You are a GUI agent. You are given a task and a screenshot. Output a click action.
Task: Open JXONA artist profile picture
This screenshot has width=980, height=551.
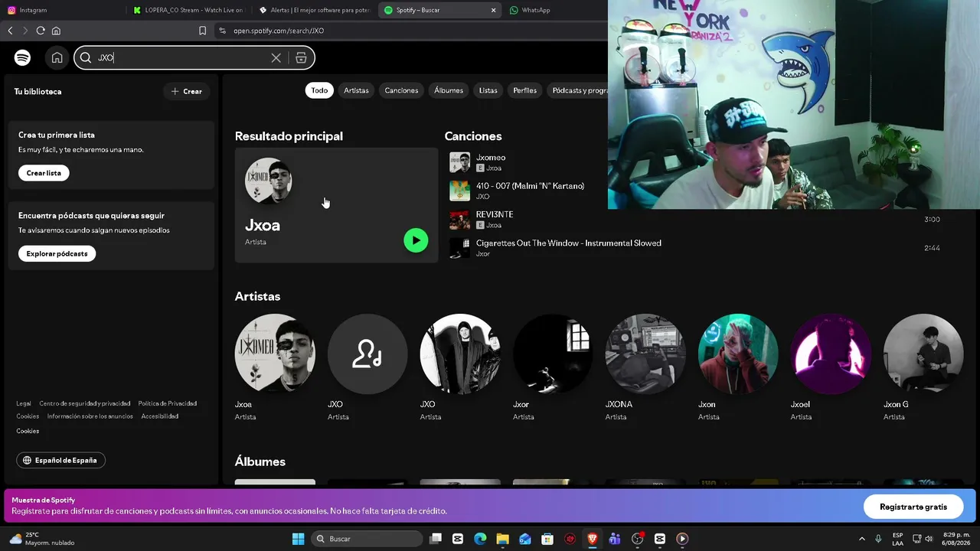[645, 354]
